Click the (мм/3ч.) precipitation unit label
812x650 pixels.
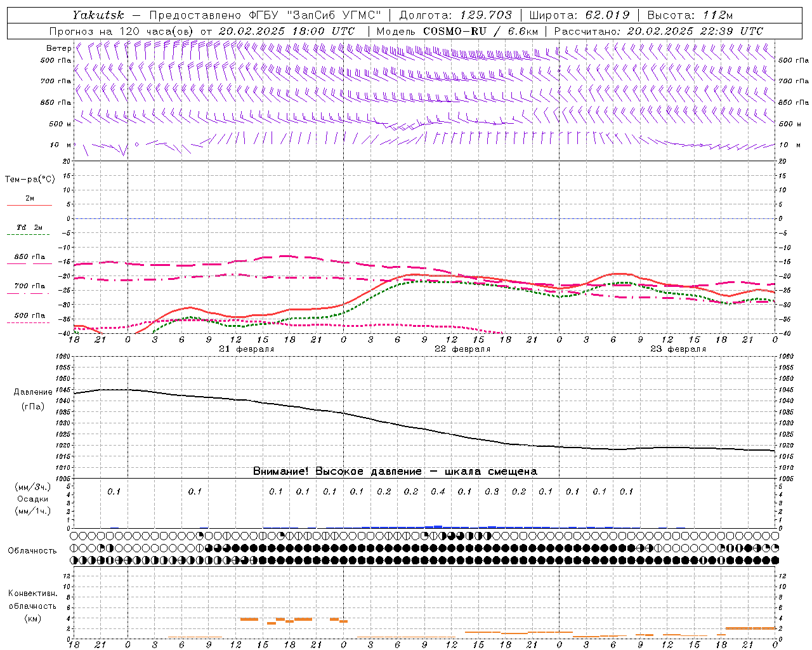pyautogui.click(x=33, y=487)
